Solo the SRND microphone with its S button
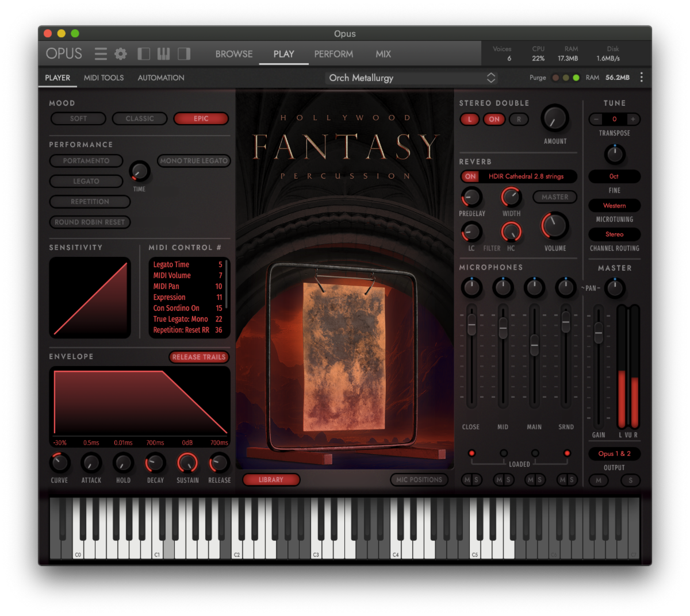Viewport: 690px width, 616px height. (571, 480)
